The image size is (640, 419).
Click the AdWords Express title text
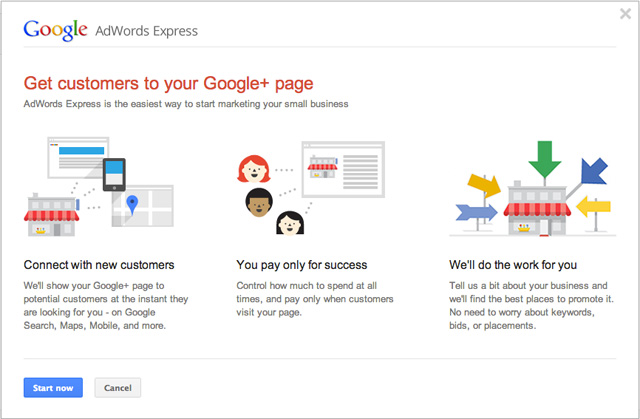pyautogui.click(x=147, y=31)
